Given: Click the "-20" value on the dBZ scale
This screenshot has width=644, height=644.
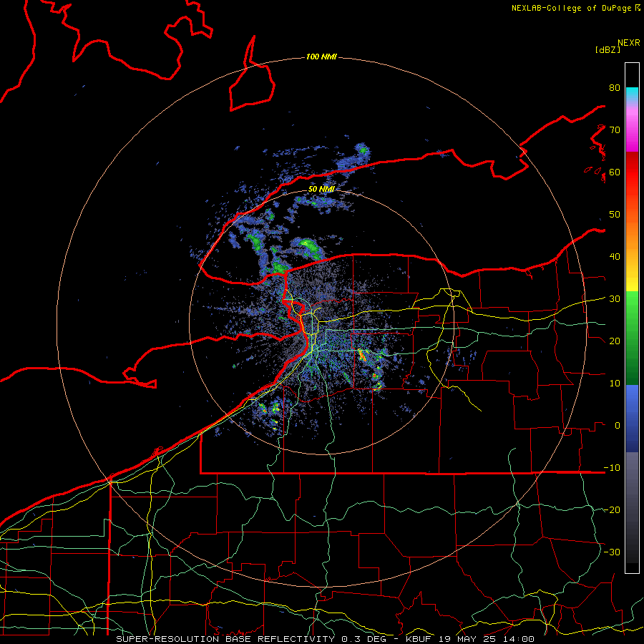Looking at the screenshot, I should 612,509.
